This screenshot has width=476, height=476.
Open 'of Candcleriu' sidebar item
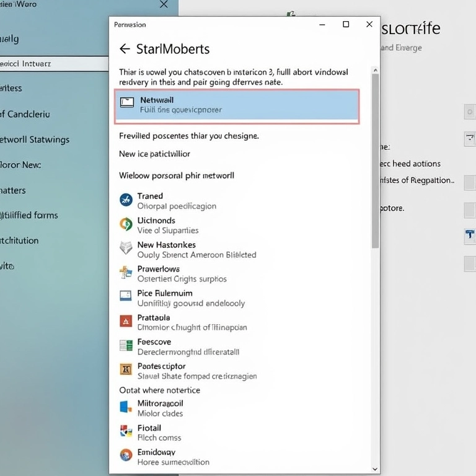point(25,114)
